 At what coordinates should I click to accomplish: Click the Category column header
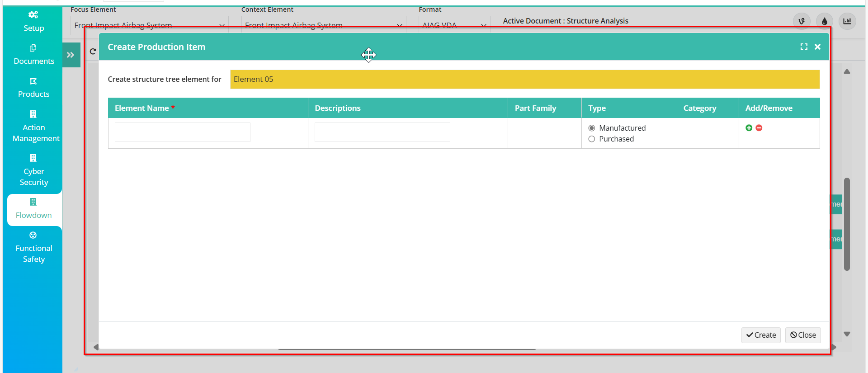pos(708,108)
